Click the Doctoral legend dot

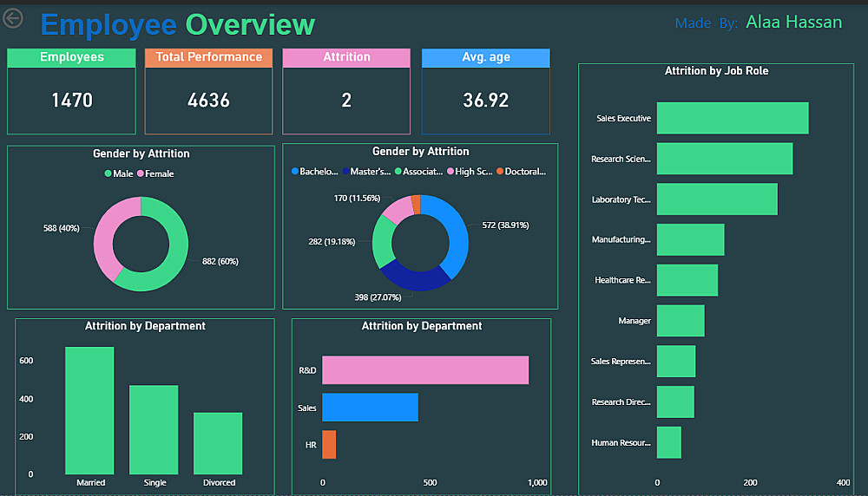point(500,172)
